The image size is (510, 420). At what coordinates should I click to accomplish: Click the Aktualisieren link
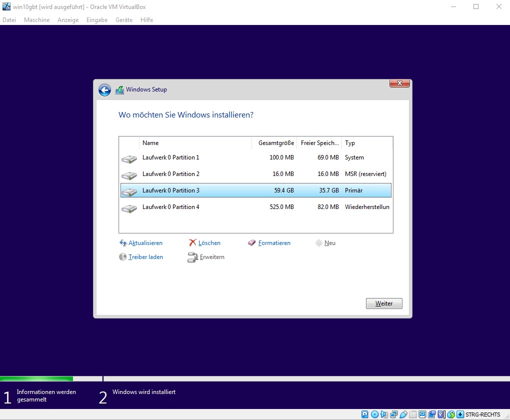click(x=145, y=243)
